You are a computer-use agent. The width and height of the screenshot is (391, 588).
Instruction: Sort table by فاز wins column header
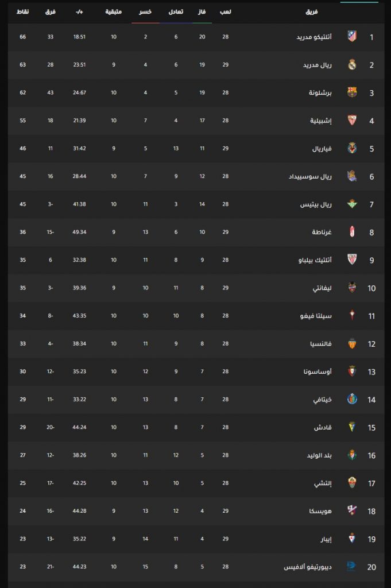202,11
